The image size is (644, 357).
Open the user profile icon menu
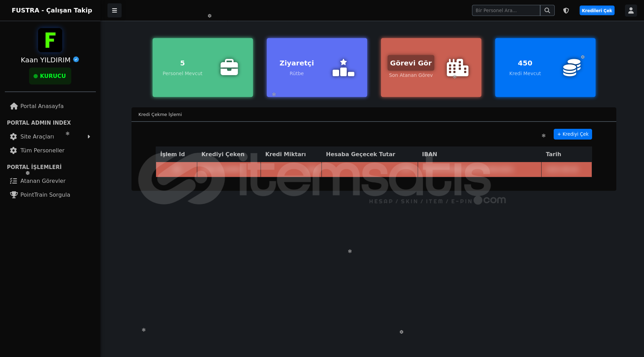pos(631,10)
